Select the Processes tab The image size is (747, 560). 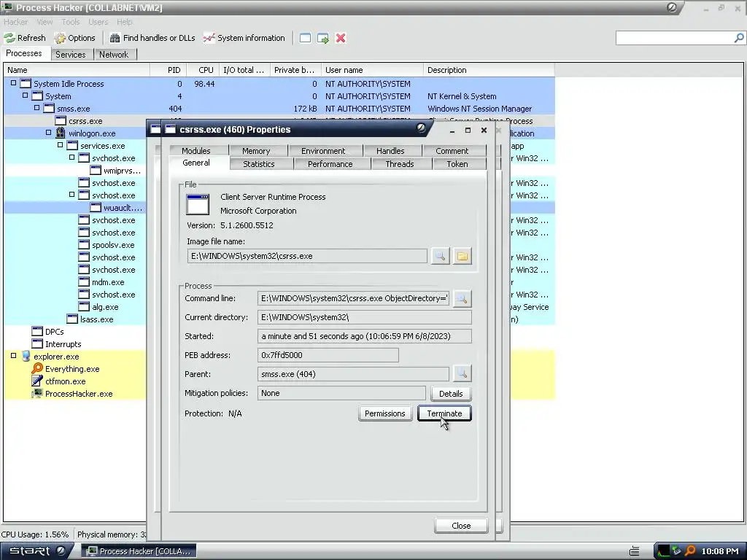pos(24,53)
